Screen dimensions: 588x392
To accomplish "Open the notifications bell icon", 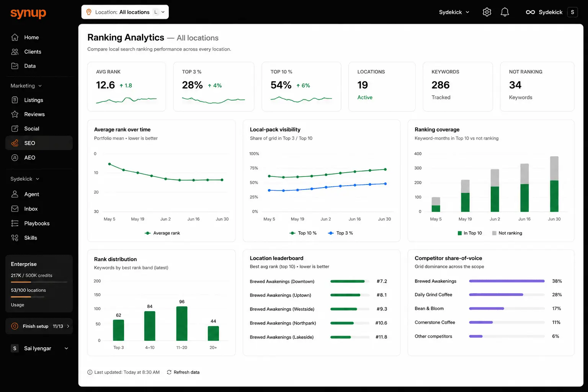I will 505,12.
